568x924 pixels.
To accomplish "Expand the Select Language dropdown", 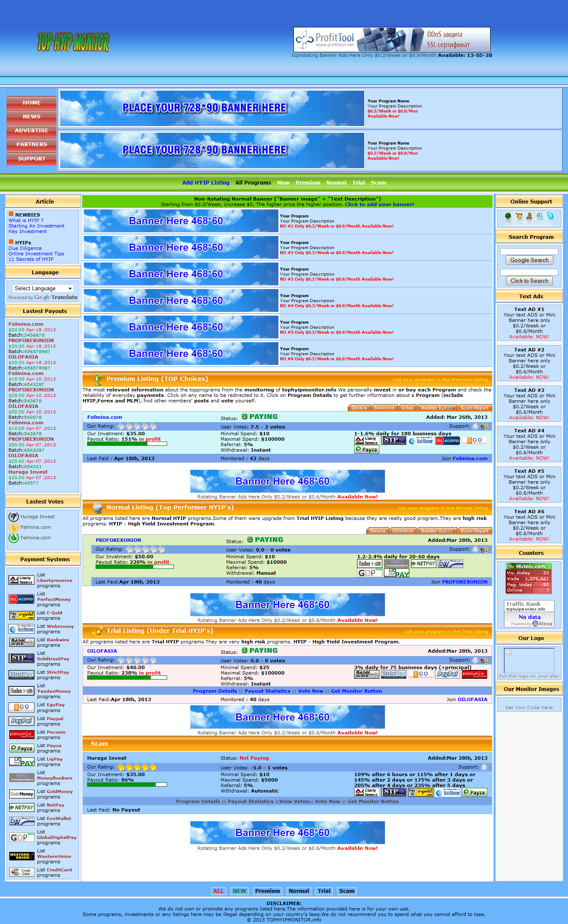I will [x=43, y=288].
